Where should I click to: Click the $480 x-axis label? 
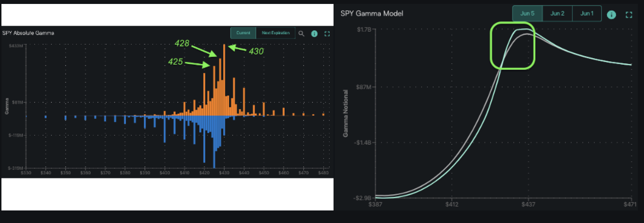tap(323, 173)
